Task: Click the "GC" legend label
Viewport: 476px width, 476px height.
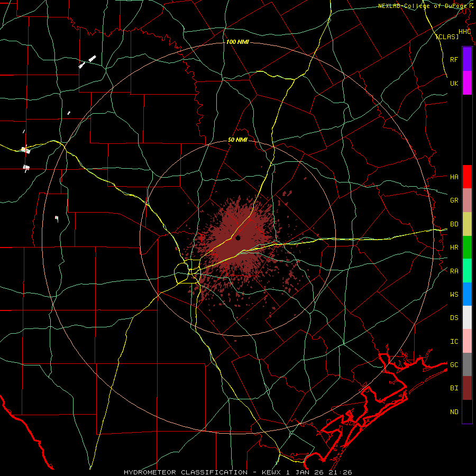Action: 454,364
